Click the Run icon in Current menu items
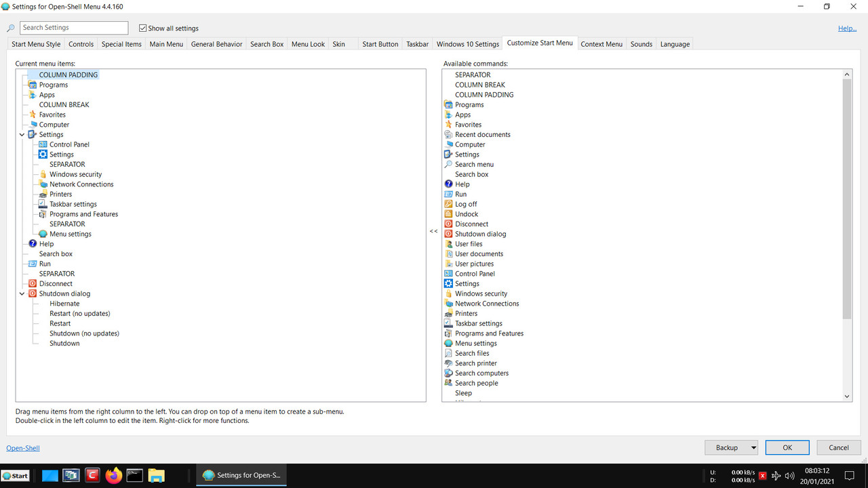 pos(33,264)
